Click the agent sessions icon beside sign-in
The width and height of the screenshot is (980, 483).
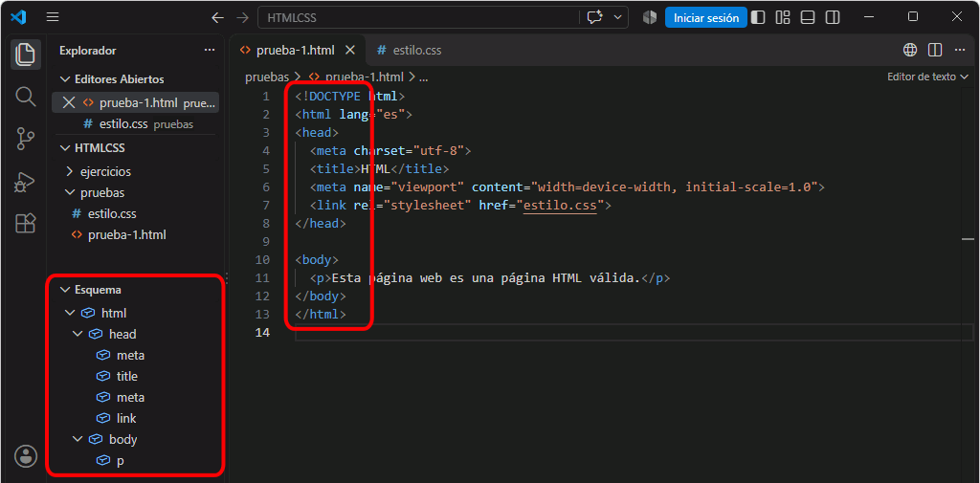(x=650, y=17)
